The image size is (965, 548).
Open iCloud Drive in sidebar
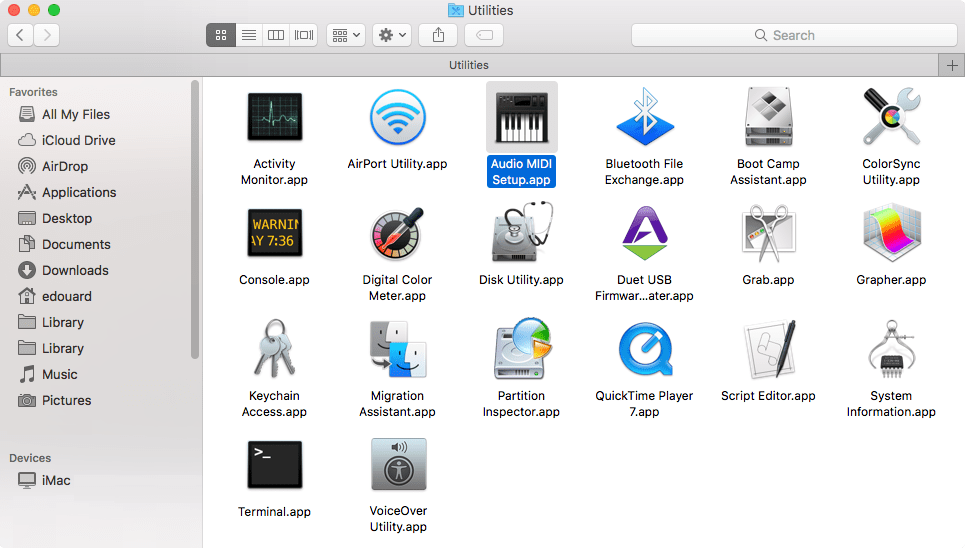click(x=66, y=140)
